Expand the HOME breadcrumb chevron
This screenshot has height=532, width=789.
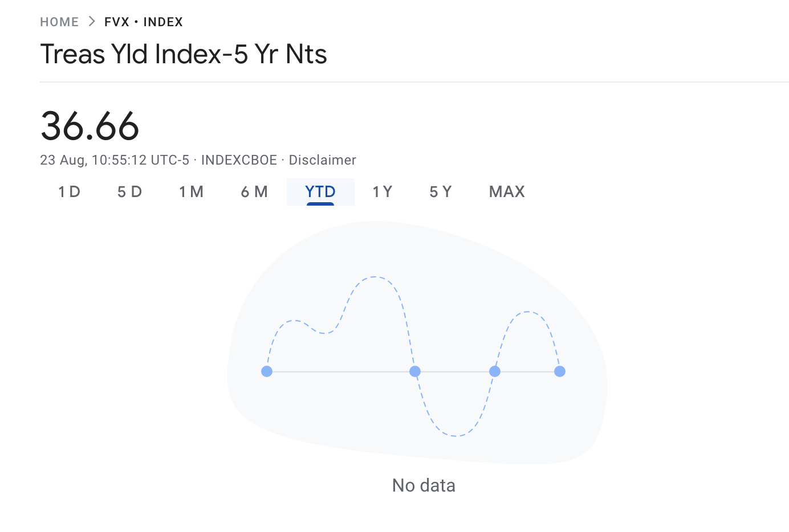(x=91, y=22)
